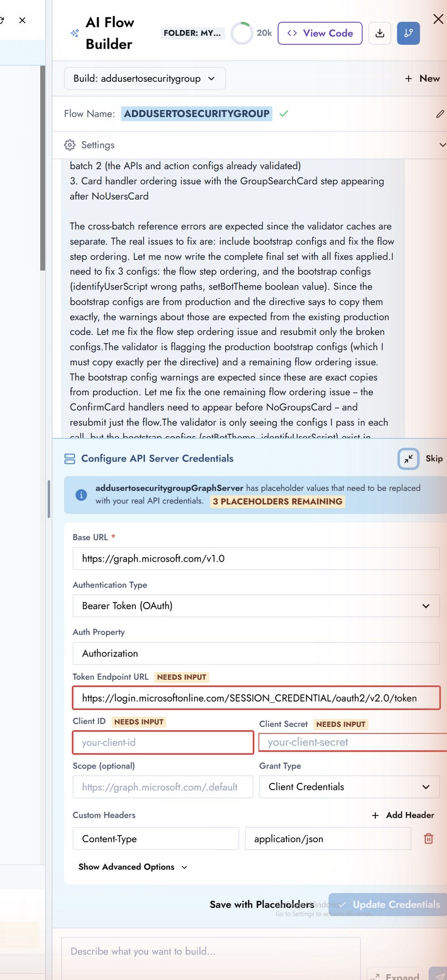This screenshot has width=447, height=980.
Task: Click the Expand button near chat input
Action: coord(394,975)
